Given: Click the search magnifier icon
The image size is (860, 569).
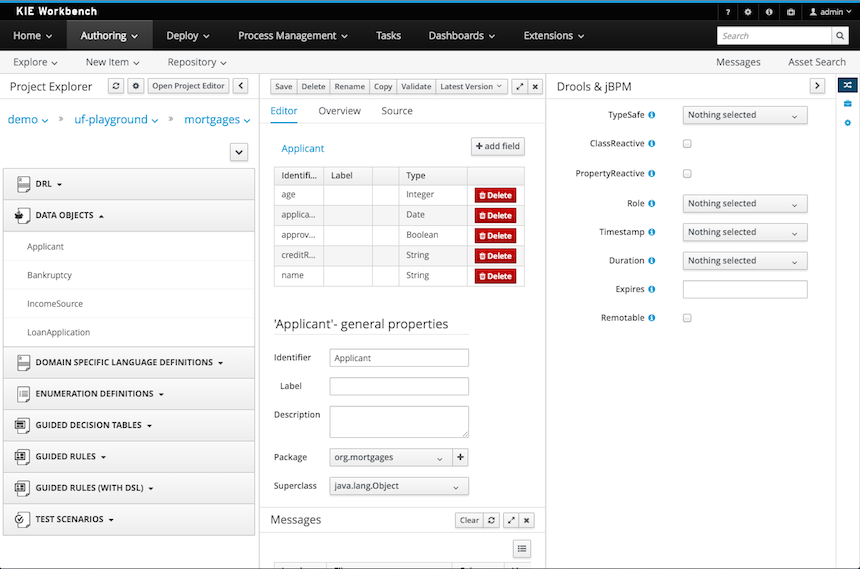Looking at the screenshot, I should (840, 36).
